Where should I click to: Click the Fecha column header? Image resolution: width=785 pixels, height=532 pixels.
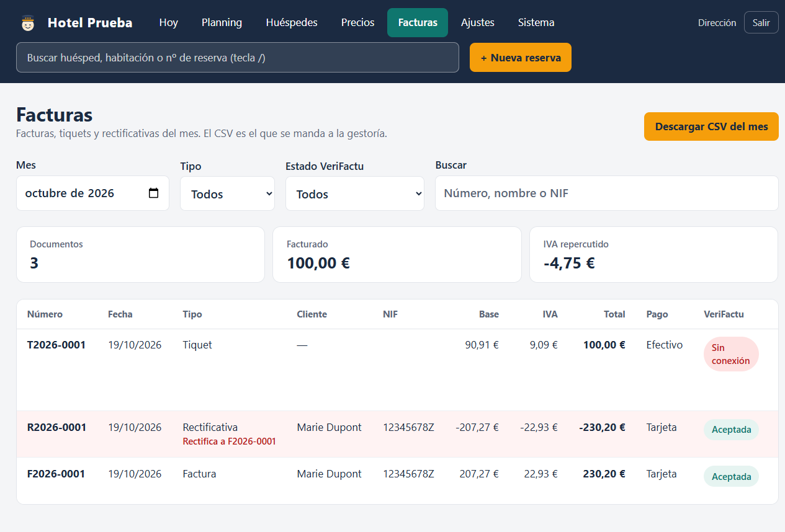pos(120,314)
